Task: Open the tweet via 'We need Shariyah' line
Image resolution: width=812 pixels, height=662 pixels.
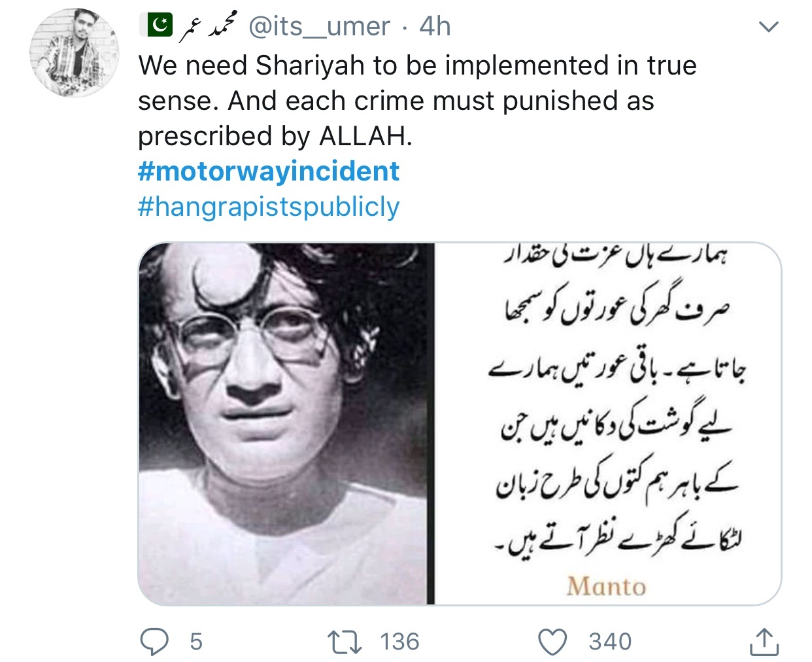Action: (x=417, y=65)
